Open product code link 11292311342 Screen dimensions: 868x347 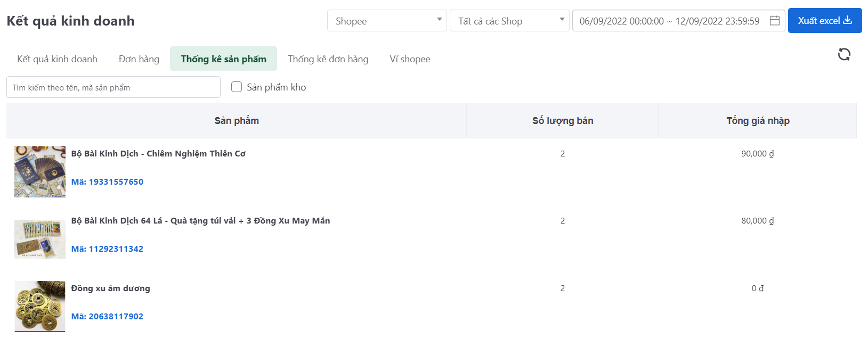point(107,249)
